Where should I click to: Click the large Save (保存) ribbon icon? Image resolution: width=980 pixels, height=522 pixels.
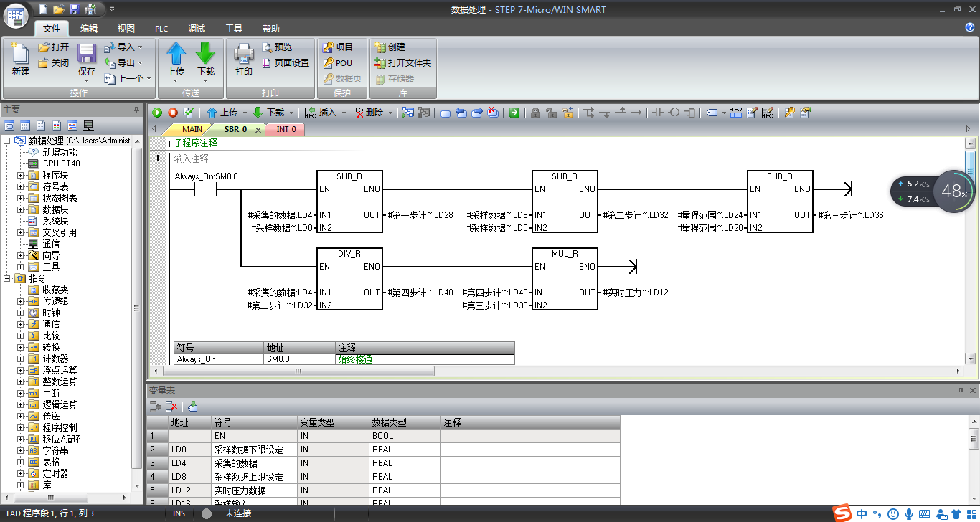click(87, 60)
